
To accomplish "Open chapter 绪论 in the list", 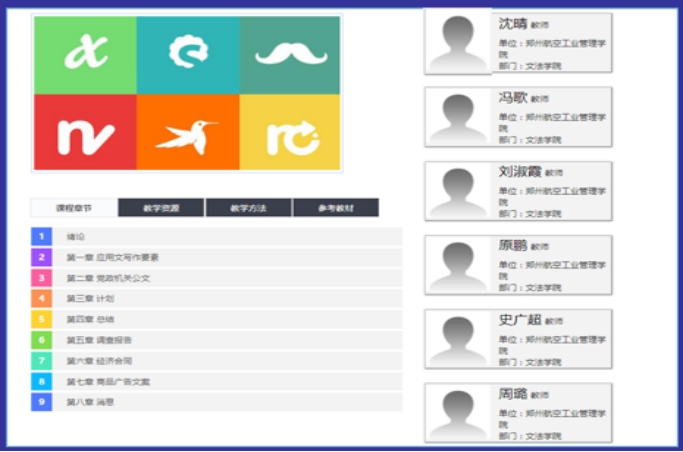I will [x=76, y=237].
